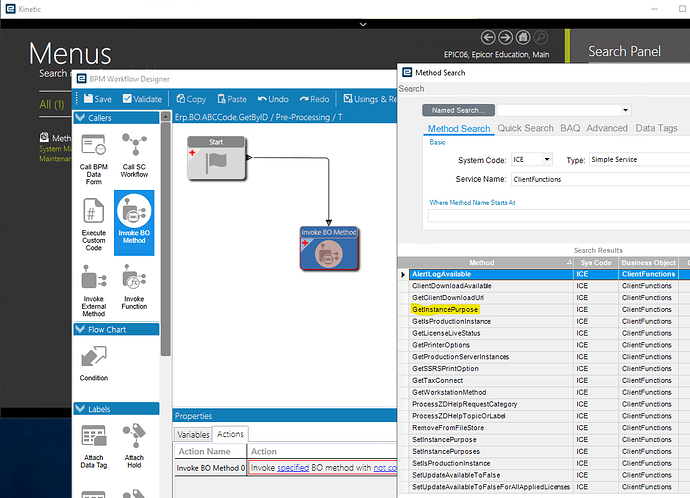Select the ClientDownloadAvailable method row
The image size is (690, 498).
(544, 286)
